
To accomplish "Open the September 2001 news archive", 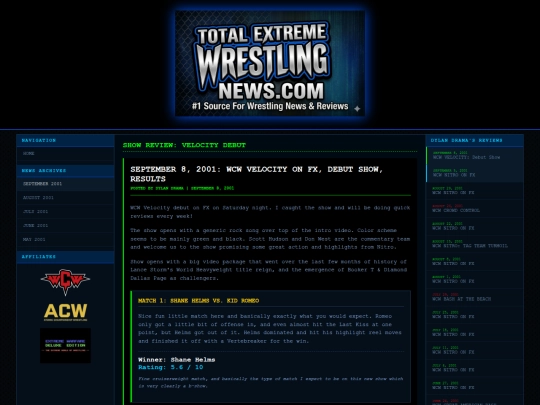I will coord(65,184).
